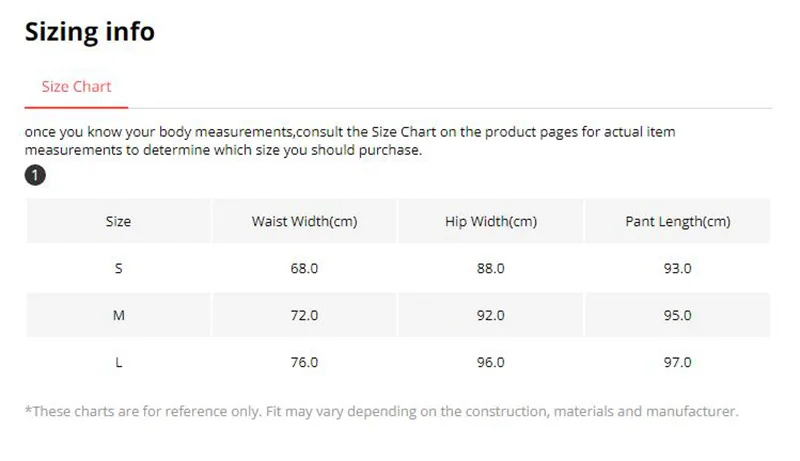Click the 72.0 waist width cell
This screenshot has height=461, width=800.
click(x=304, y=316)
